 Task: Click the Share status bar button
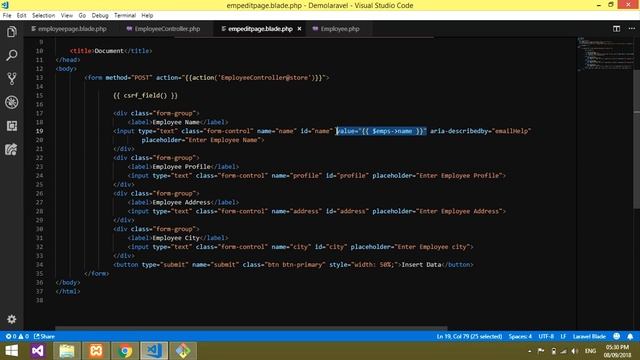pyautogui.click(x=44, y=336)
